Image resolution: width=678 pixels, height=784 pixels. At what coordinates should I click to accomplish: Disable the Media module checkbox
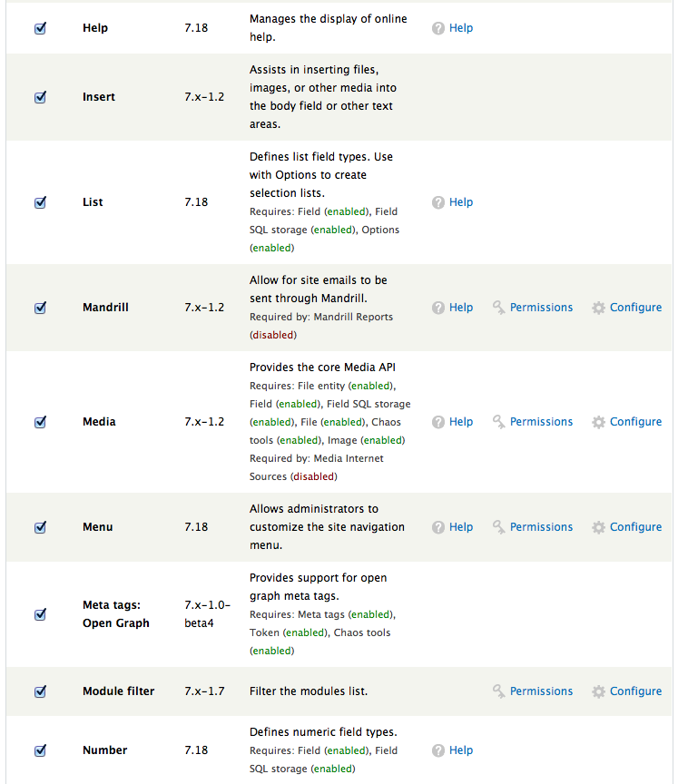tap(40, 422)
